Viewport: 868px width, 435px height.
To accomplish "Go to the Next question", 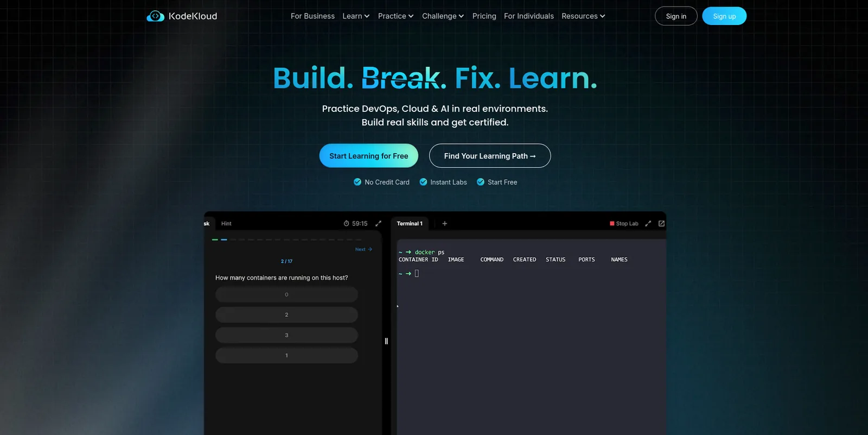I will 363,249.
